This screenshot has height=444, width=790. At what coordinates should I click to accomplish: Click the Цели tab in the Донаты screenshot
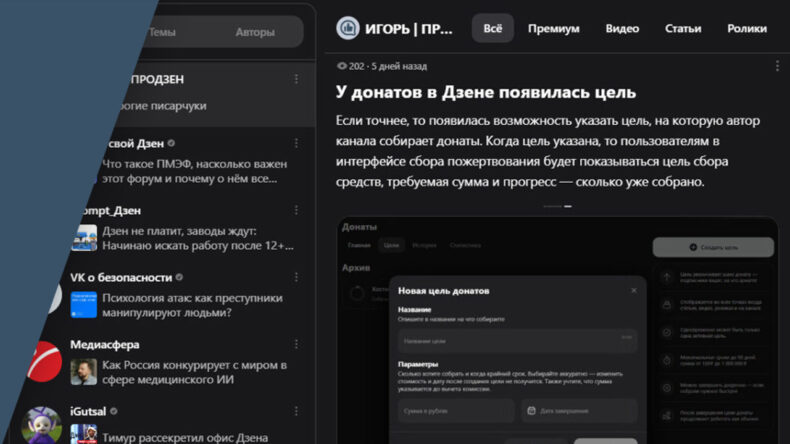[391, 245]
